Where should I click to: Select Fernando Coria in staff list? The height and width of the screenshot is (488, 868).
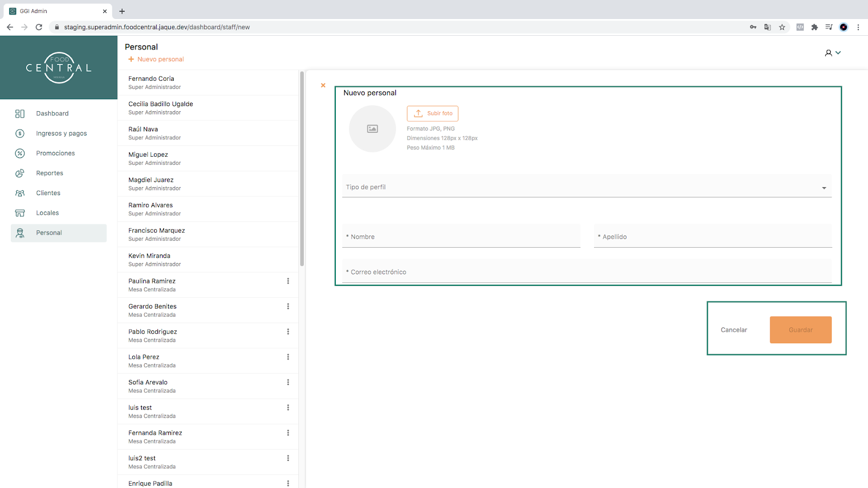pyautogui.click(x=208, y=82)
